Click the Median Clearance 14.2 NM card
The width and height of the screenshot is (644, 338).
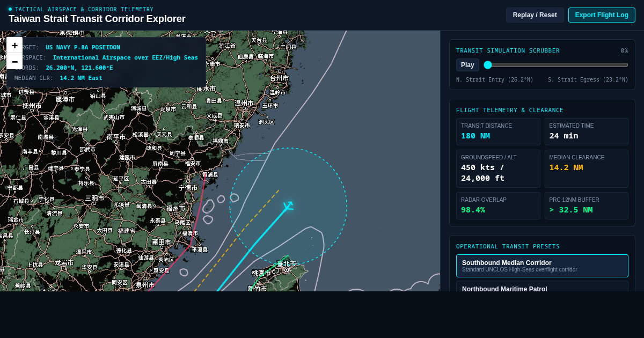click(x=586, y=168)
